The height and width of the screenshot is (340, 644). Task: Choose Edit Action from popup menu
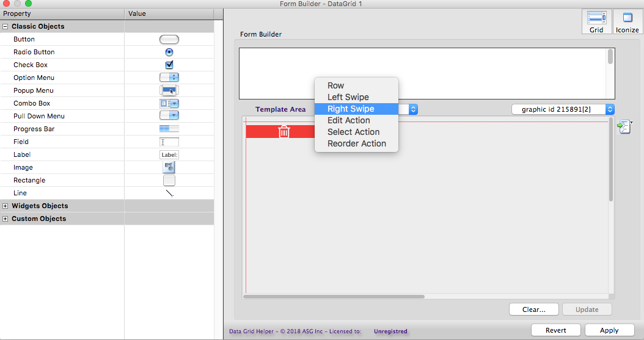(348, 120)
